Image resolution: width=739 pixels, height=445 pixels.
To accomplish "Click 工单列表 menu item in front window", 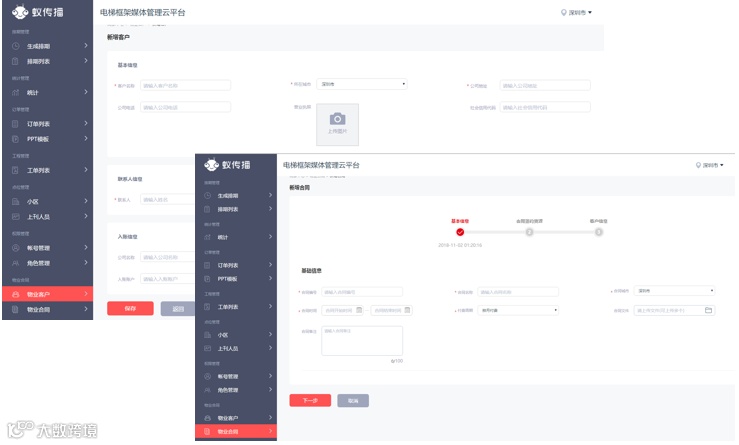I will pyautogui.click(x=236, y=307).
